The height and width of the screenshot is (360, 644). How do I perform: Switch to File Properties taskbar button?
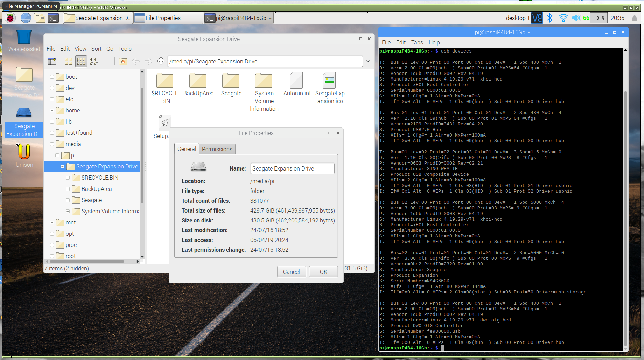pos(168,18)
